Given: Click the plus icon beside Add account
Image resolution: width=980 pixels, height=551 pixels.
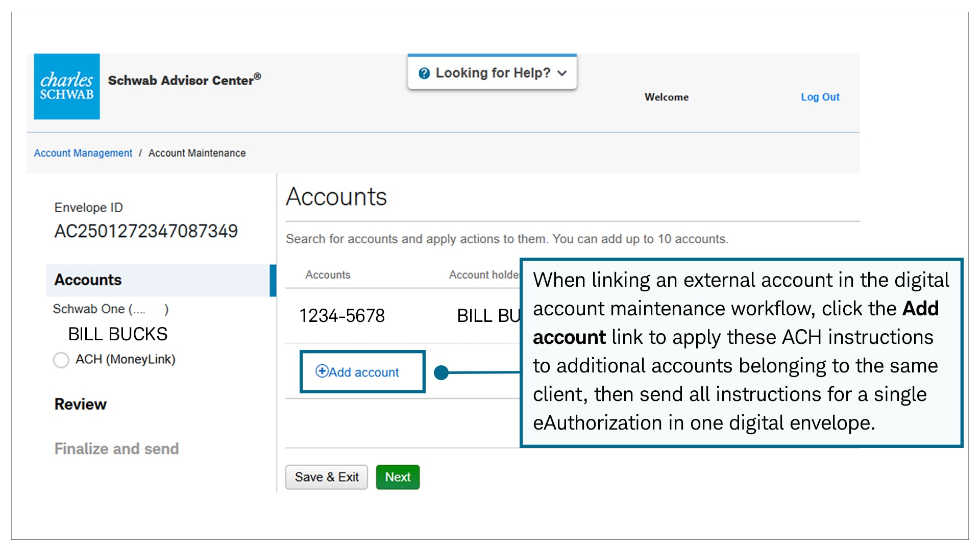Looking at the screenshot, I should 322,371.
